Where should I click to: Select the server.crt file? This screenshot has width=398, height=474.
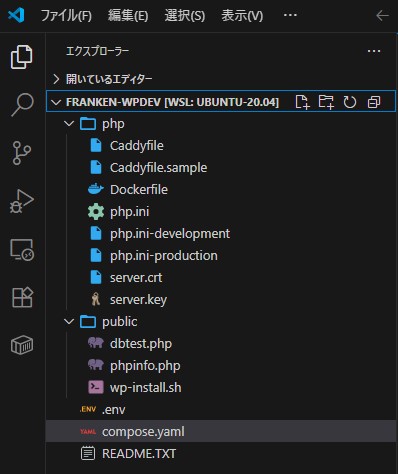136,278
